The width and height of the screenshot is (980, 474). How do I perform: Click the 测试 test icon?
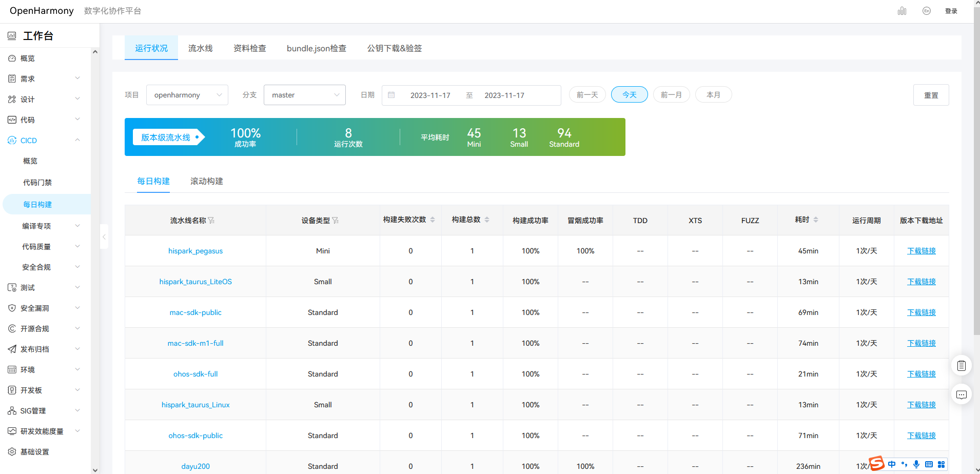12,288
